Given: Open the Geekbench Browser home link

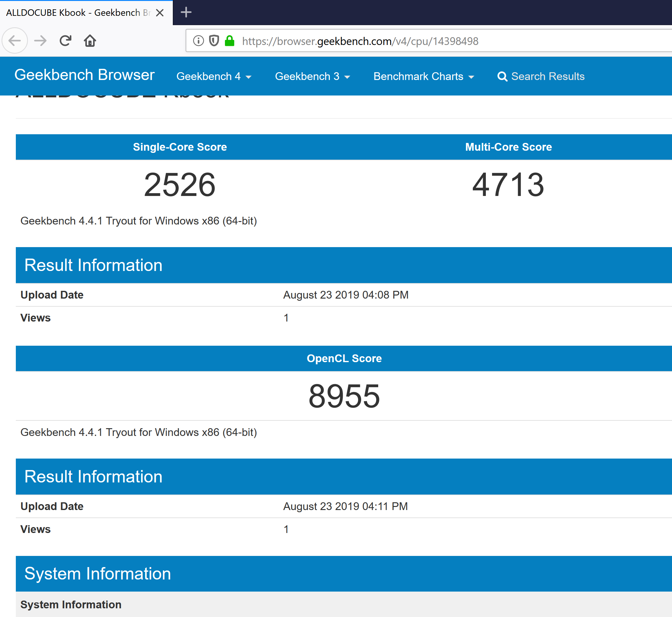Looking at the screenshot, I should click(85, 75).
